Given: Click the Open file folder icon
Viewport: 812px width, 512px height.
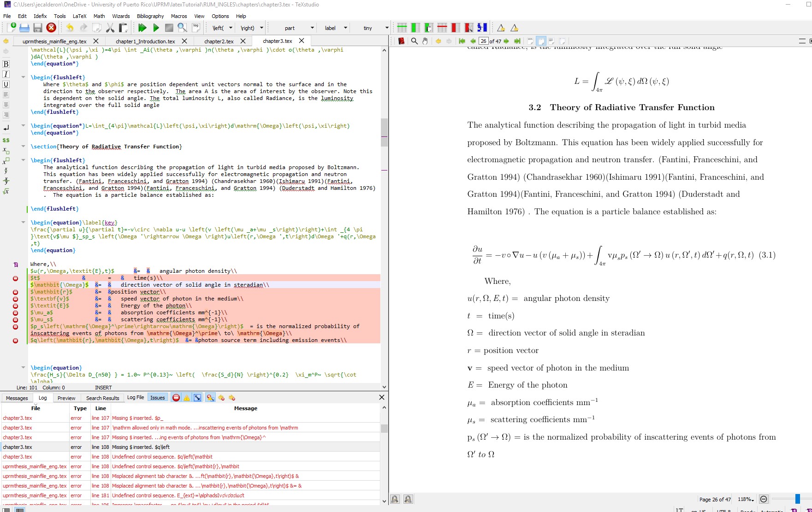Looking at the screenshot, I should point(24,28).
